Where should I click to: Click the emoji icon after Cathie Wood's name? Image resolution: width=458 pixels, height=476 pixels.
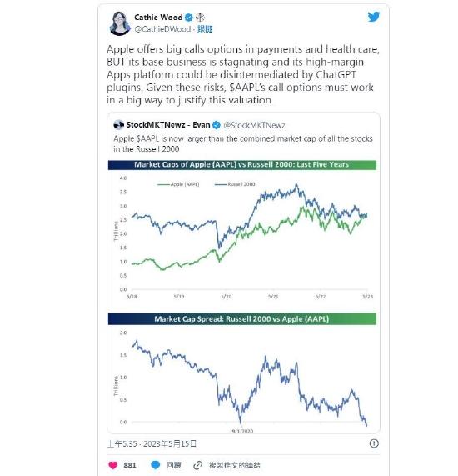point(200,18)
